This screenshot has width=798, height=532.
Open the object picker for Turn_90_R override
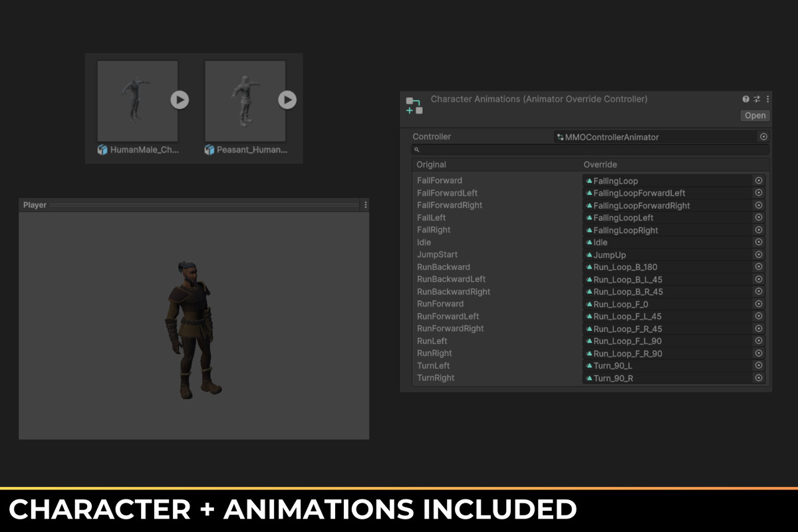coord(758,378)
